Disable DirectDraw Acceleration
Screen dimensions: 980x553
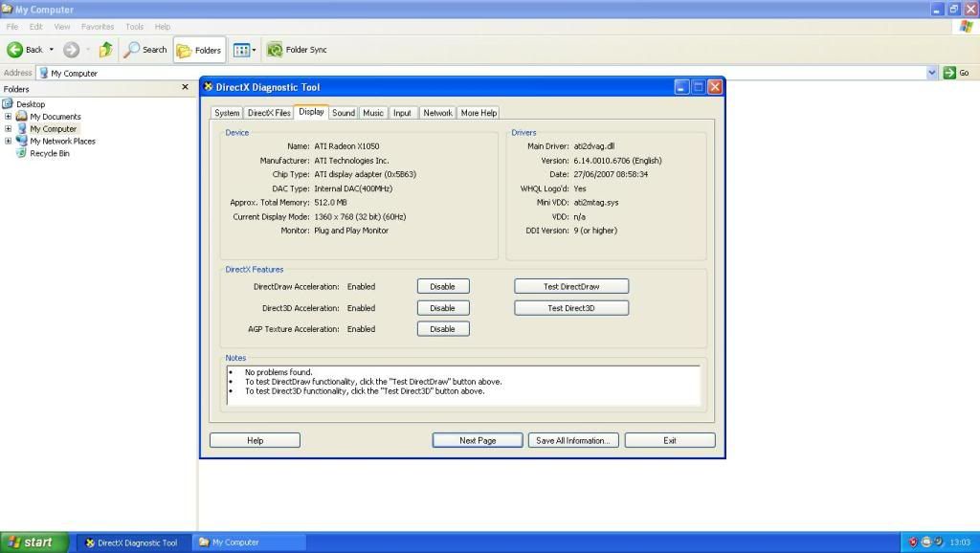[x=443, y=287]
